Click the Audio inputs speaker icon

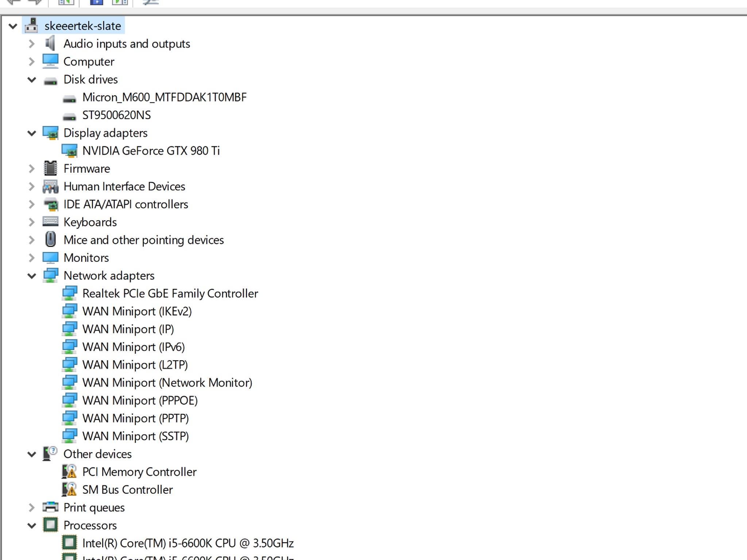click(50, 43)
